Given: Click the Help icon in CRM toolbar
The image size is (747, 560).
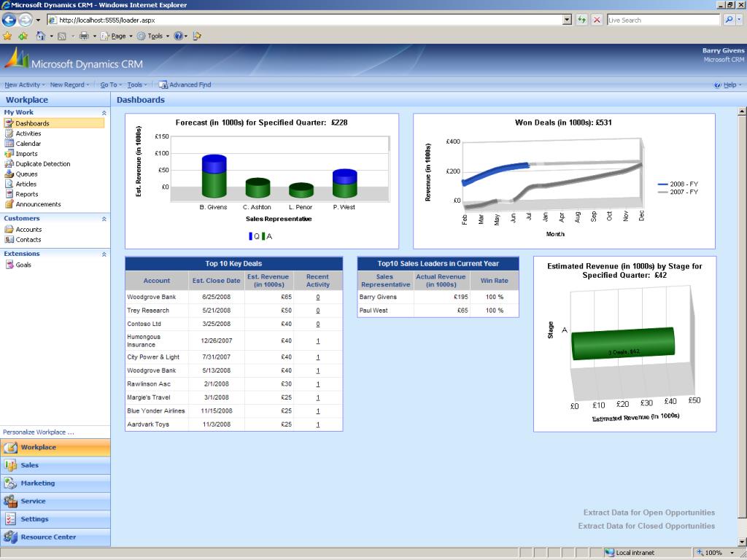Looking at the screenshot, I should (x=718, y=85).
